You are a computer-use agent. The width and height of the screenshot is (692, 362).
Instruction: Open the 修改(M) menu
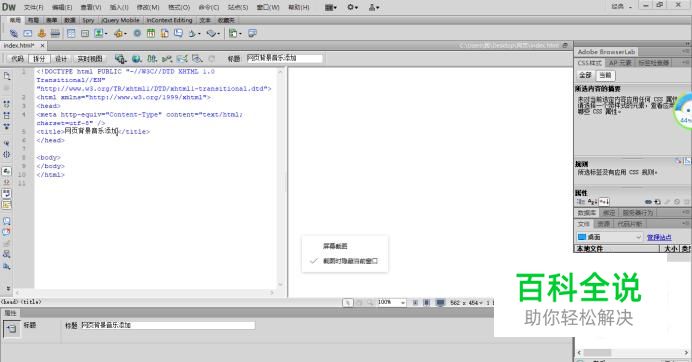[148, 7]
